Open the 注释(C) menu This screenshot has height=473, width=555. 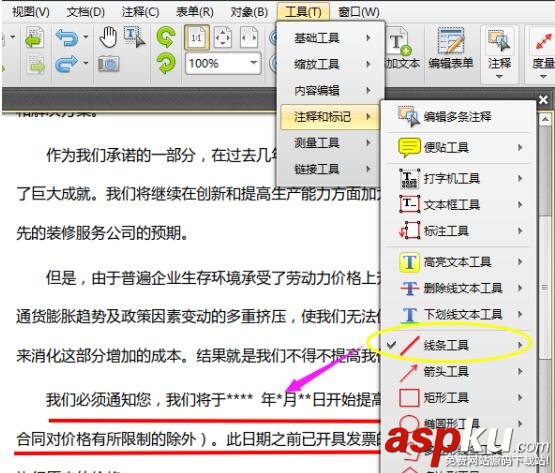pos(140,12)
